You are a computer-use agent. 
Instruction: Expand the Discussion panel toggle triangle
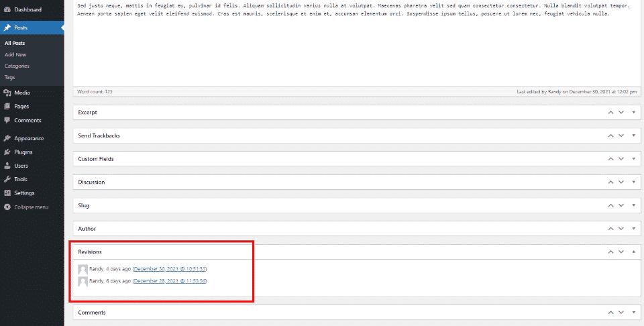pyautogui.click(x=634, y=182)
